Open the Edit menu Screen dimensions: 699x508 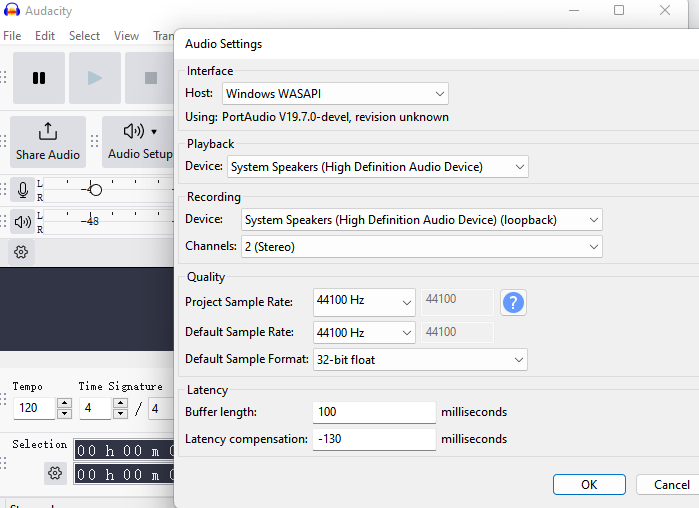pyautogui.click(x=45, y=36)
